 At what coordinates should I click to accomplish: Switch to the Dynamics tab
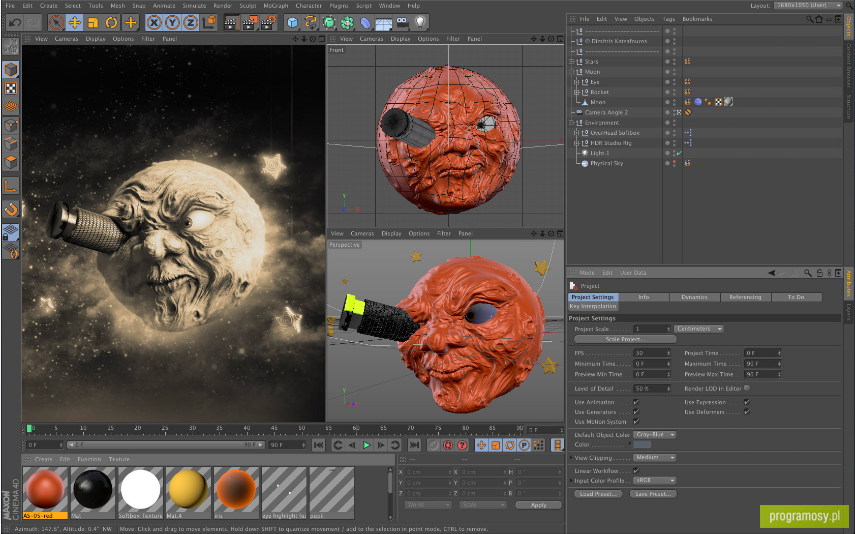point(694,297)
